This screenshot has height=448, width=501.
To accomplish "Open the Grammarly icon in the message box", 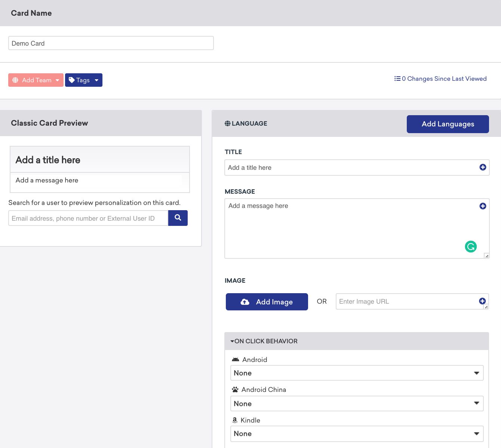I will click(x=471, y=246).
